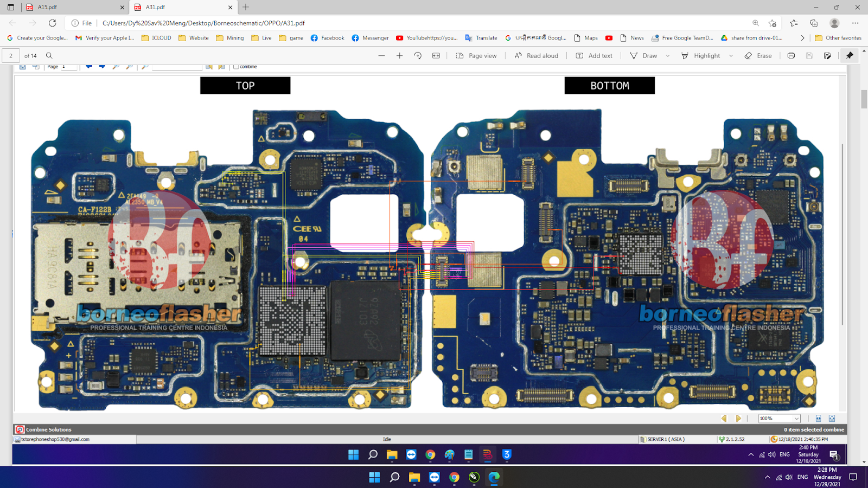
Task: Open Edge Settings and more menu
Action: click(855, 23)
